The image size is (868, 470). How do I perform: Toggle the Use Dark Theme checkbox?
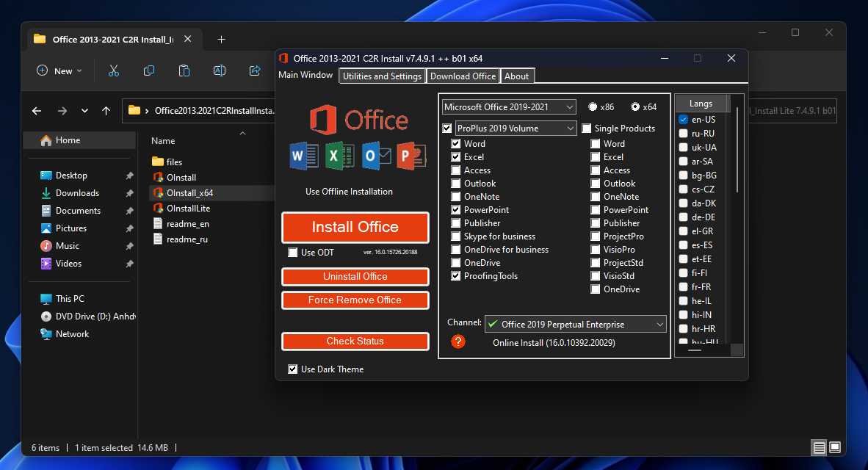tap(293, 369)
